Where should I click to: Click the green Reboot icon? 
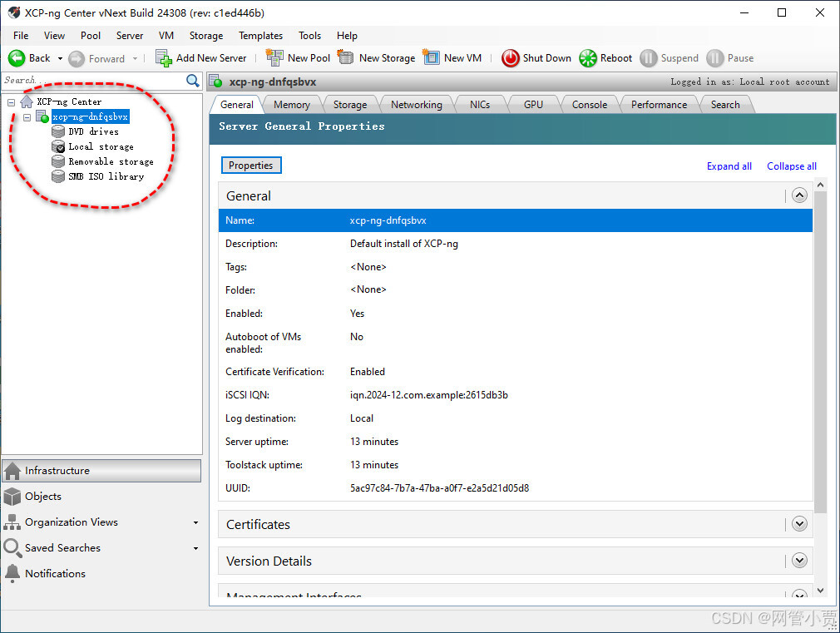tap(588, 58)
